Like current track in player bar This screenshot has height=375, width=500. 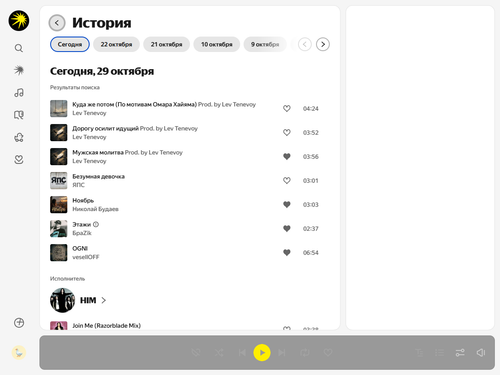click(328, 353)
